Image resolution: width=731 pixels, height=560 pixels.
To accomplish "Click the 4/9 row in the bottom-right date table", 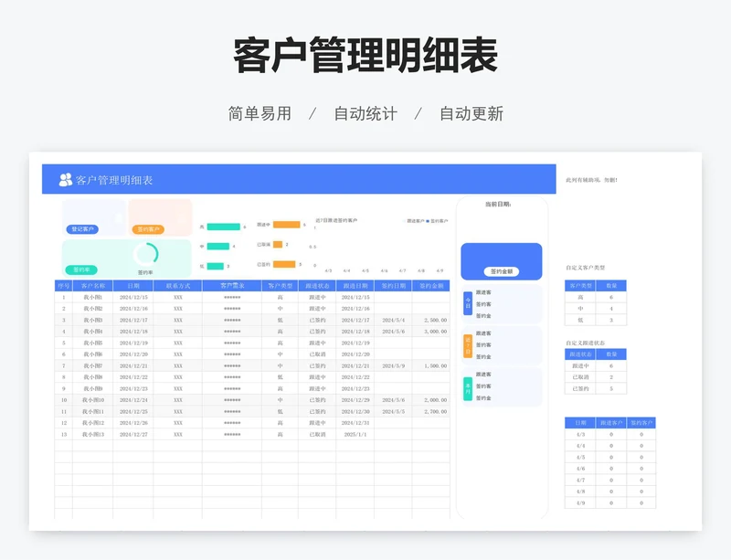I will click(x=610, y=502).
